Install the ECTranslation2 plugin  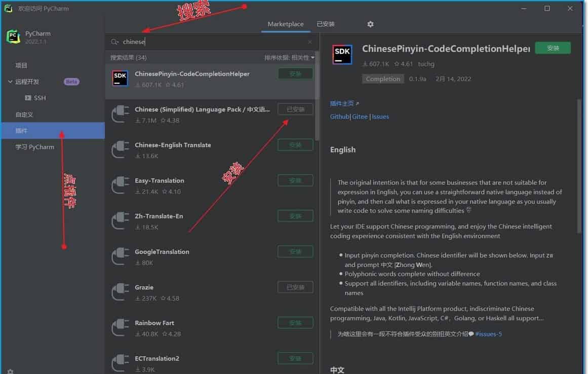click(295, 359)
